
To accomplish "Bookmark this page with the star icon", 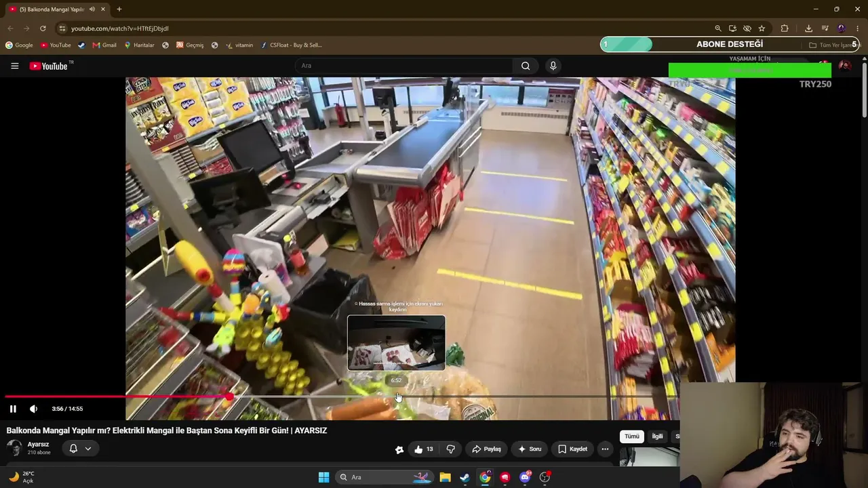I will pyautogui.click(x=762, y=28).
